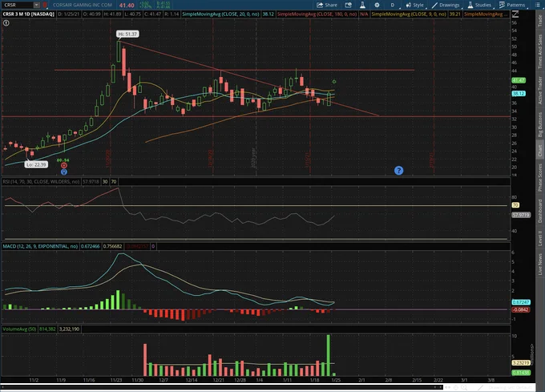Click the detach chart window icon
Viewport: 545px width, 392px height.
pos(348,5)
